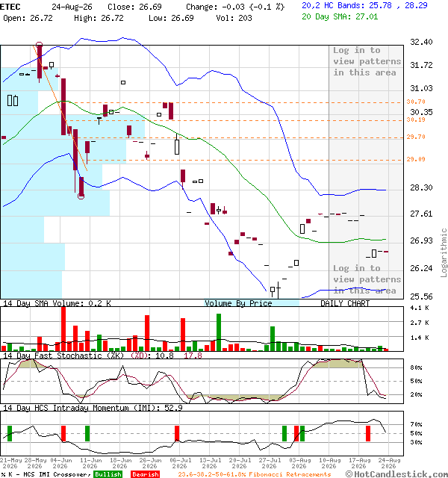Click the 20-Jul 2026 date label
Viewport: 448px width, 478px height.
(240, 463)
